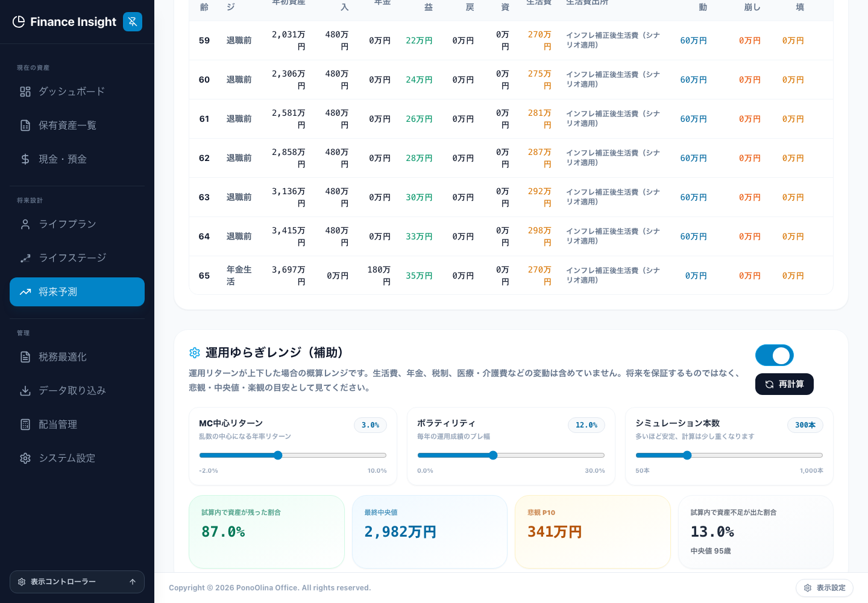868x603 pixels.
Task: Select the active 将来予測 menu item
Action: pos(77,292)
